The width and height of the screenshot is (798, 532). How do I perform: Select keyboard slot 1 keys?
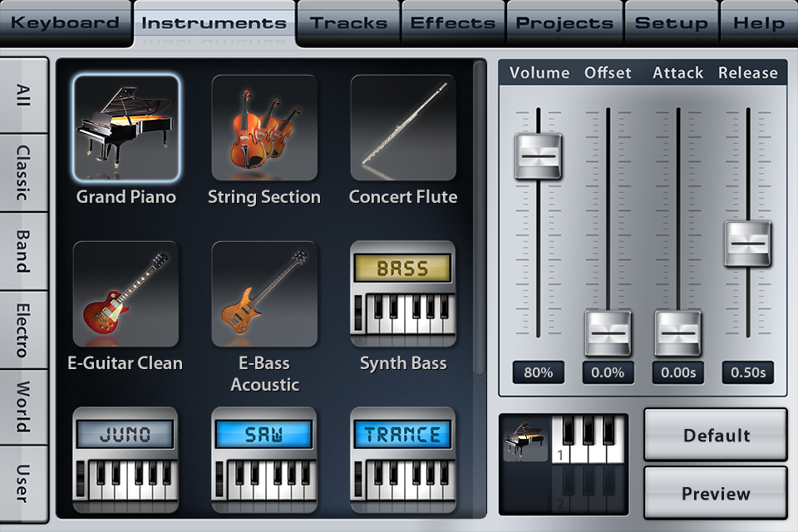(x=588, y=439)
